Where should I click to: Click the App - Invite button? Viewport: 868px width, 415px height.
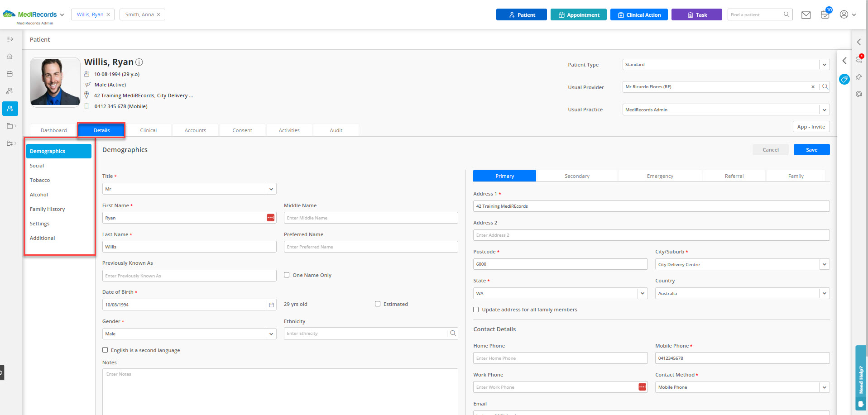pos(811,127)
